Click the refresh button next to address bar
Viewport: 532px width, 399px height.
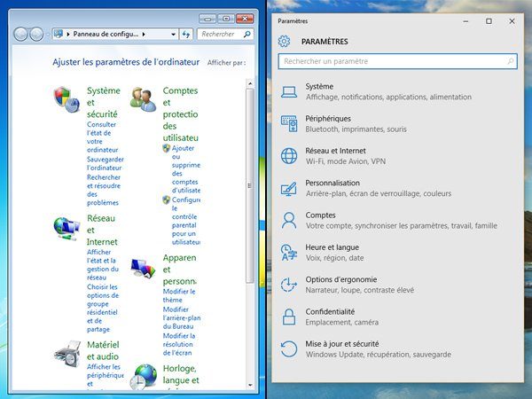click(x=186, y=35)
